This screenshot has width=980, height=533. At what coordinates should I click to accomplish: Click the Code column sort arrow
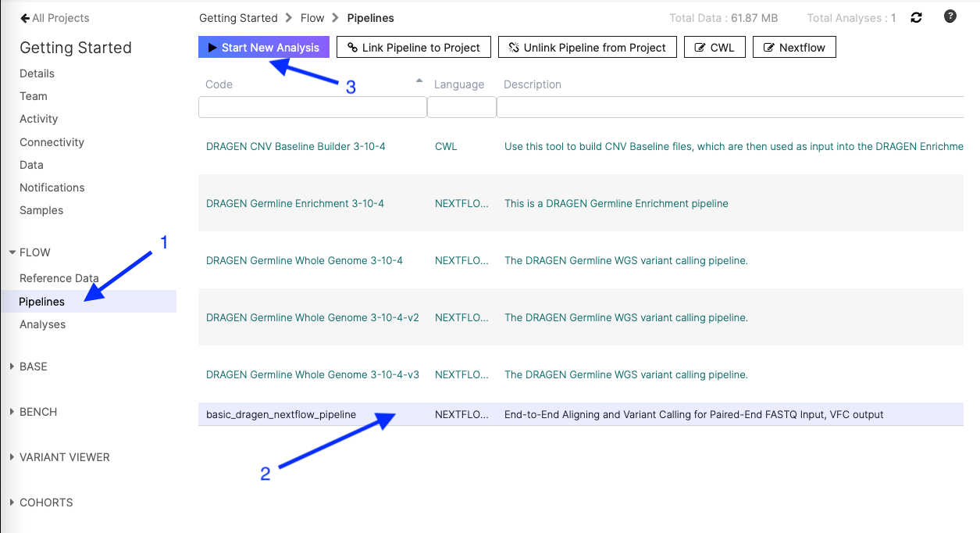tap(419, 80)
